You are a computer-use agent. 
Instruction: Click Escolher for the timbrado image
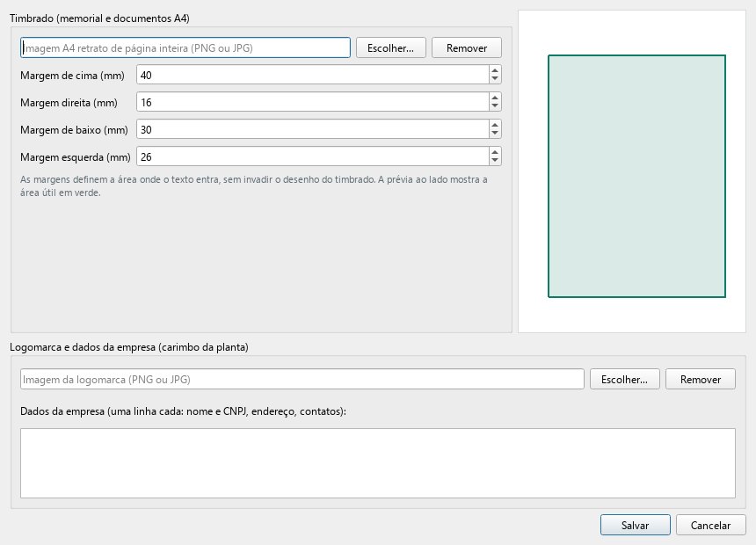point(391,47)
